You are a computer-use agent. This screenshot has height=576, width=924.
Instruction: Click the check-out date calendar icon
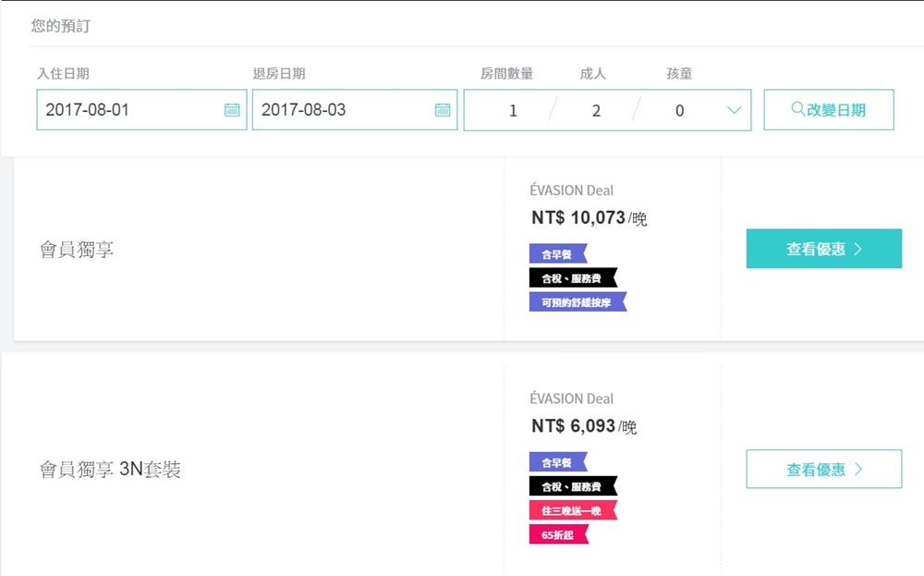pos(443,110)
